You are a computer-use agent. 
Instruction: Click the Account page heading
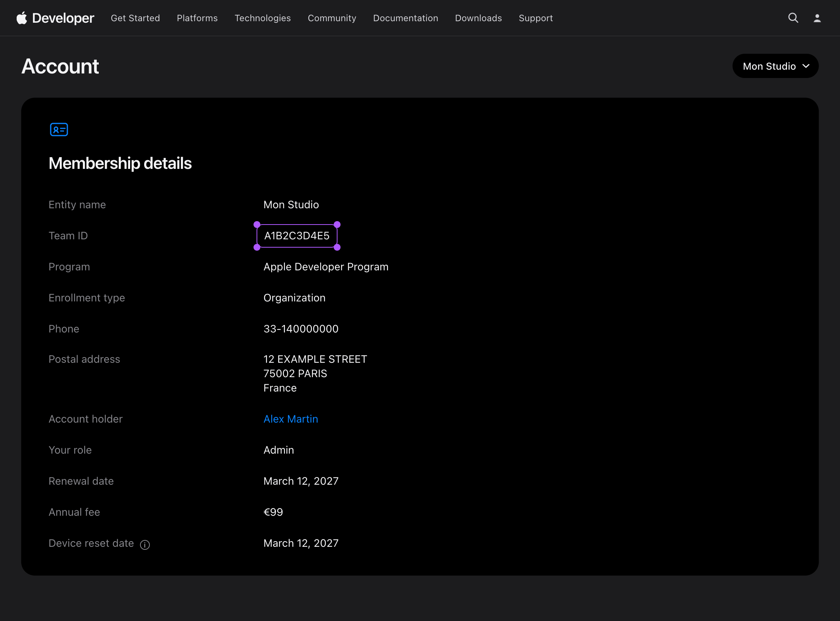point(60,66)
